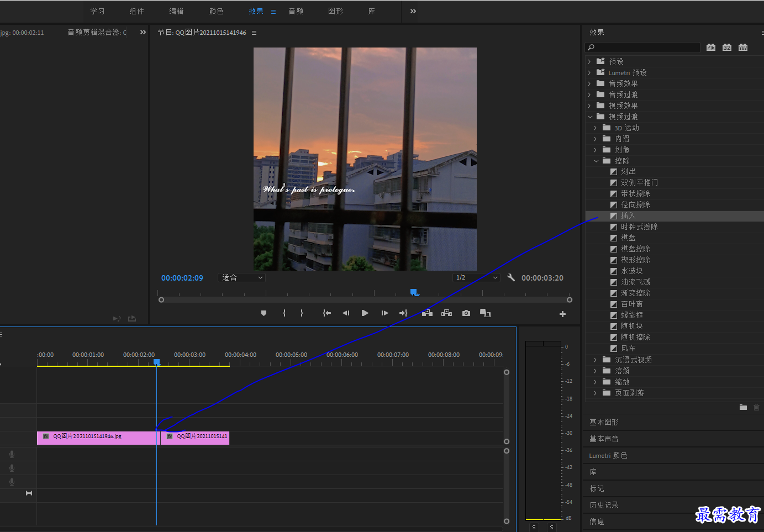
Task: Open the 效果 workspace menu icon
Action: point(273,12)
